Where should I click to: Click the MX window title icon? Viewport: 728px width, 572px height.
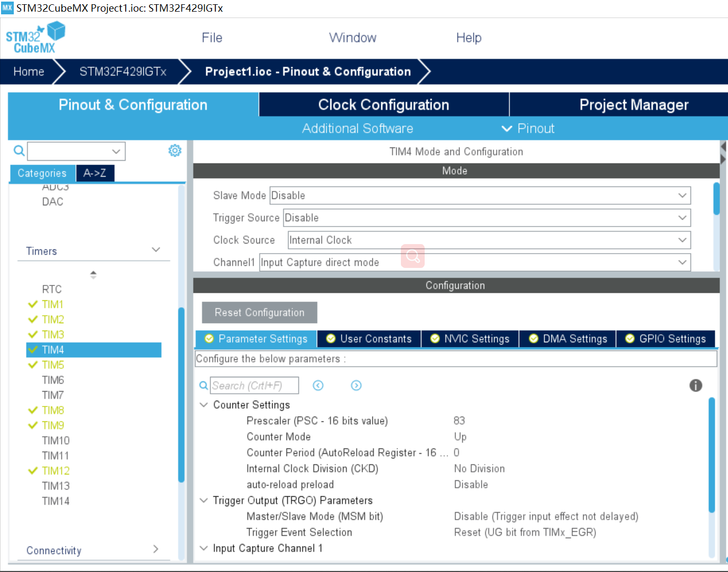[7, 8]
